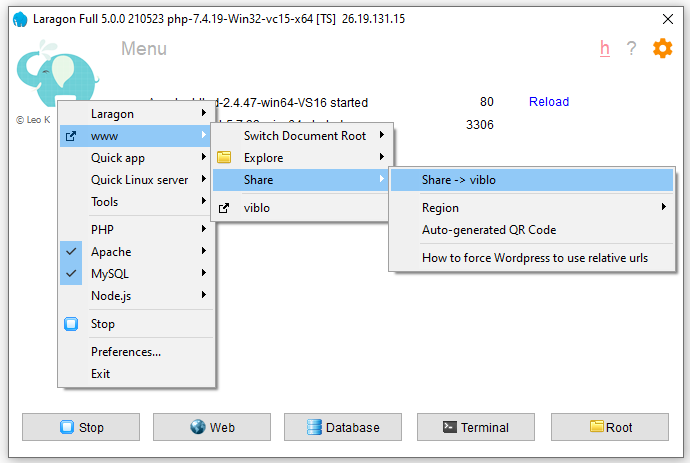
Task: Click the blue stop icon in context menu
Action: coord(71,323)
